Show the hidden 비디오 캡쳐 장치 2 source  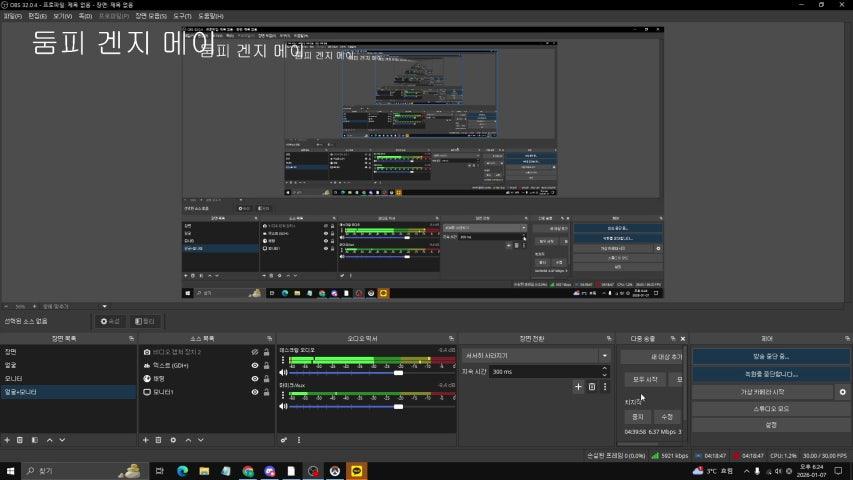255,352
